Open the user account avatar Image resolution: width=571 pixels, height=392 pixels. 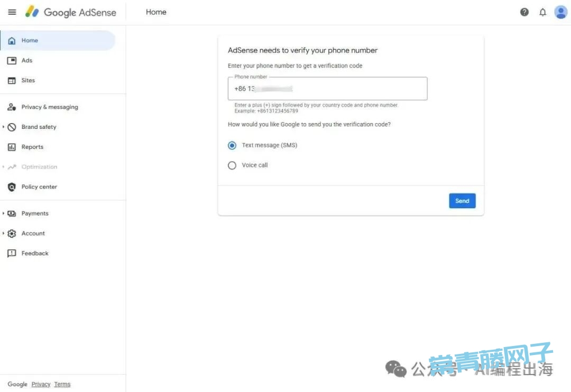(560, 12)
